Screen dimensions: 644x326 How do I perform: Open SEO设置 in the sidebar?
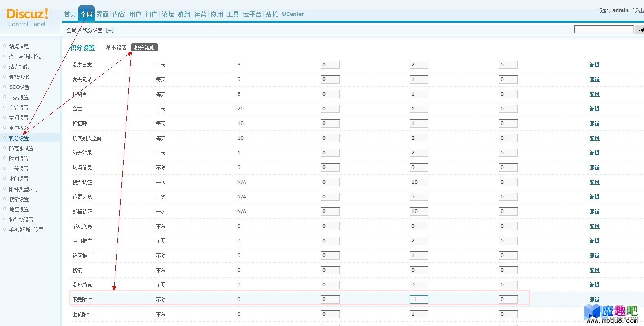coord(19,87)
